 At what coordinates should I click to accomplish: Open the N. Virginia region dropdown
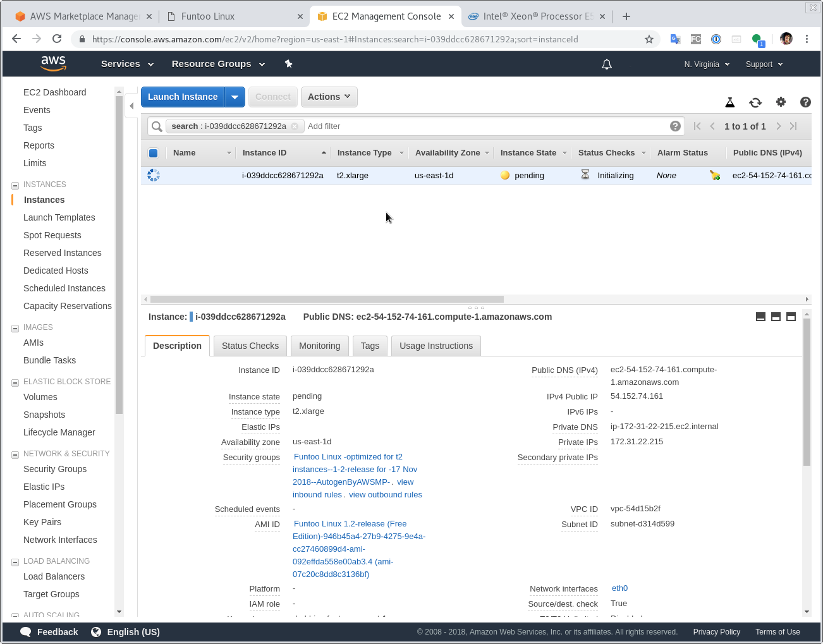(707, 64)
